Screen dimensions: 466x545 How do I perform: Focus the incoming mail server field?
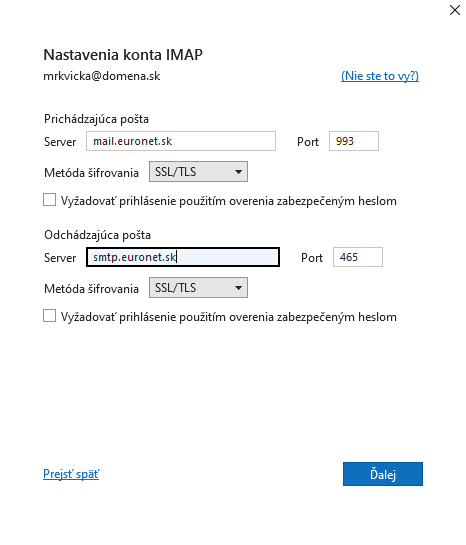pos(181,141)
